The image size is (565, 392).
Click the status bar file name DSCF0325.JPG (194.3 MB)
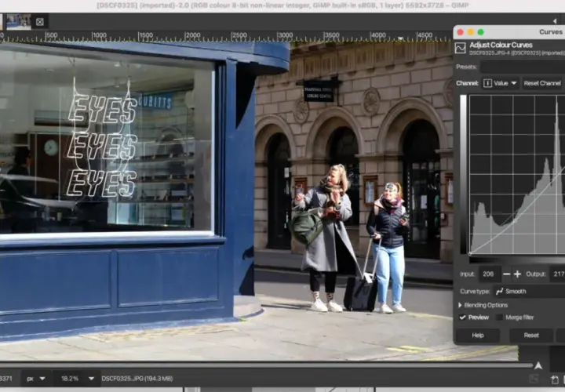137,379
